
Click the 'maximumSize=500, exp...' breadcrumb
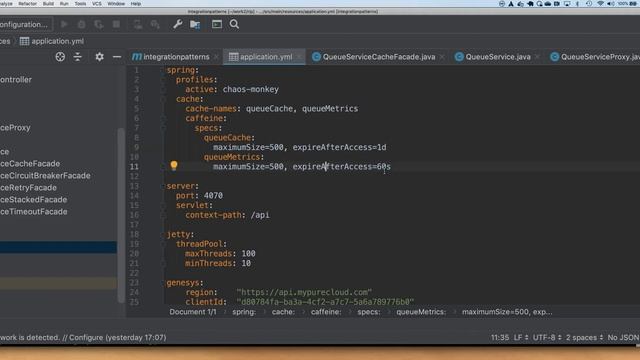tap(507, 312)
